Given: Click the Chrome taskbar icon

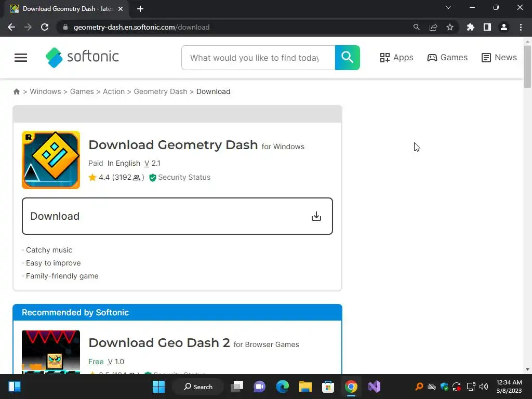Looking at the screenshot, I should pos(351,387).
